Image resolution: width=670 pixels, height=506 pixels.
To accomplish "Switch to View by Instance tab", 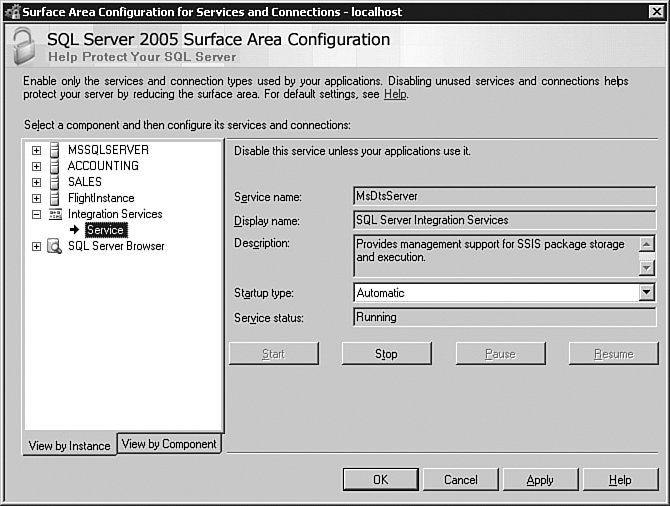I will pos(69,445).
